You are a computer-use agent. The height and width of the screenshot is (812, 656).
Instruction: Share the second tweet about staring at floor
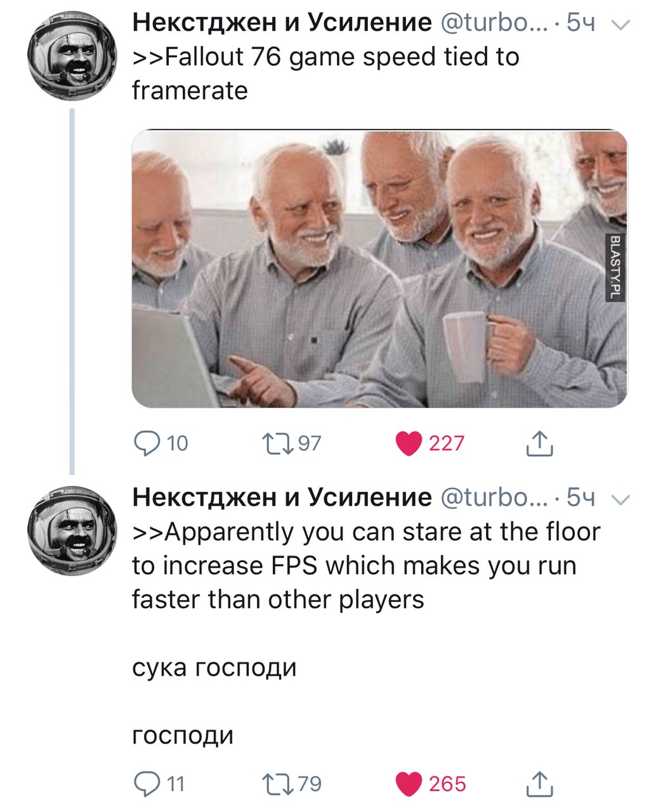tap(539, 784)
